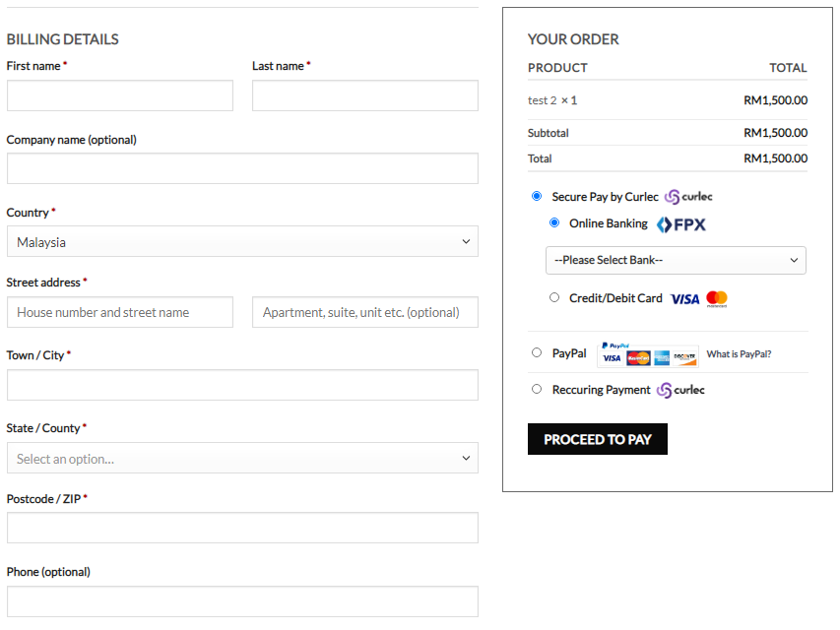Choose the Credit/Debit Card radio option
The image size is (840, 630).
pyautogui.click(x=554, y=297)
